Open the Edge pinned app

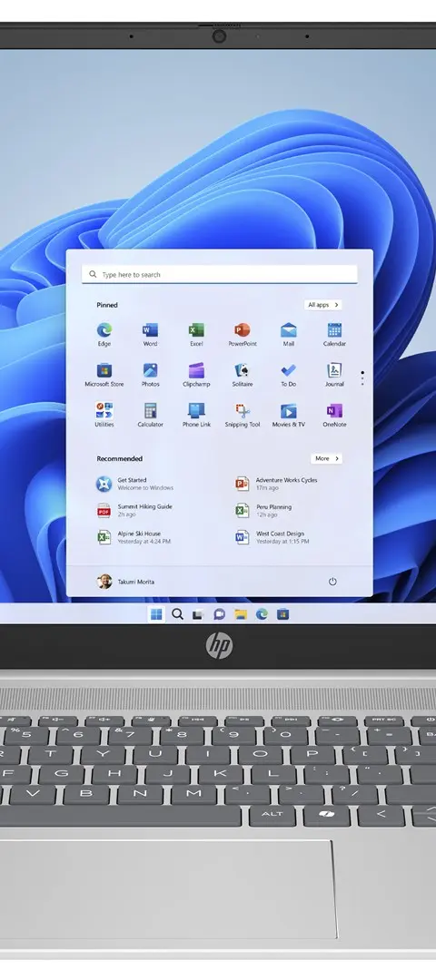(104, 334)
